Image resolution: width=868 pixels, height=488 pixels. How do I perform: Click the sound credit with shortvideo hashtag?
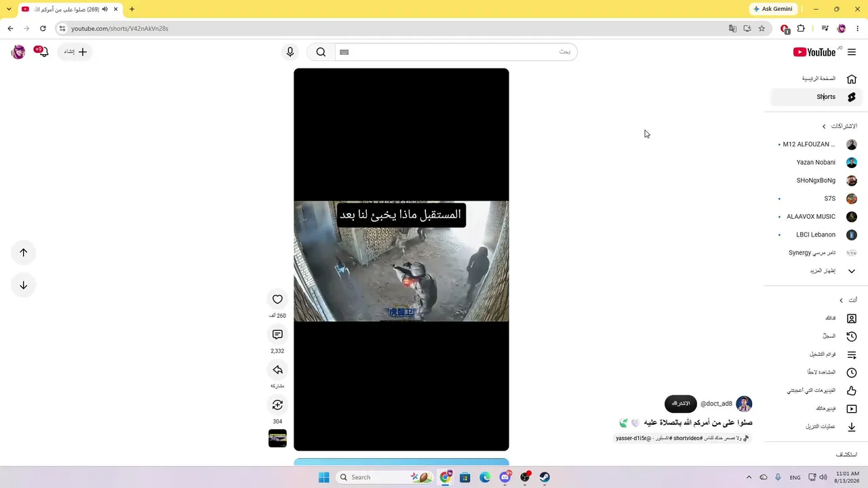tap(682, 438)
